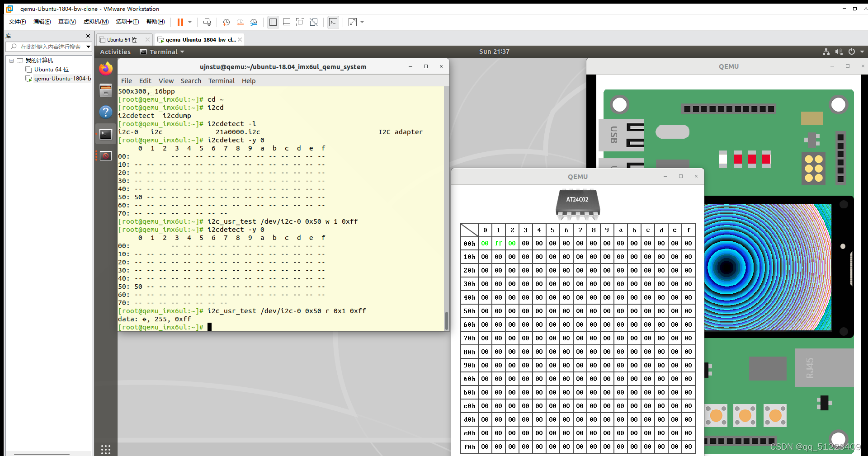Open the terminal Help menu
Image resolution: width=868 pixels, height=456 pixels.
click(249, 81)
